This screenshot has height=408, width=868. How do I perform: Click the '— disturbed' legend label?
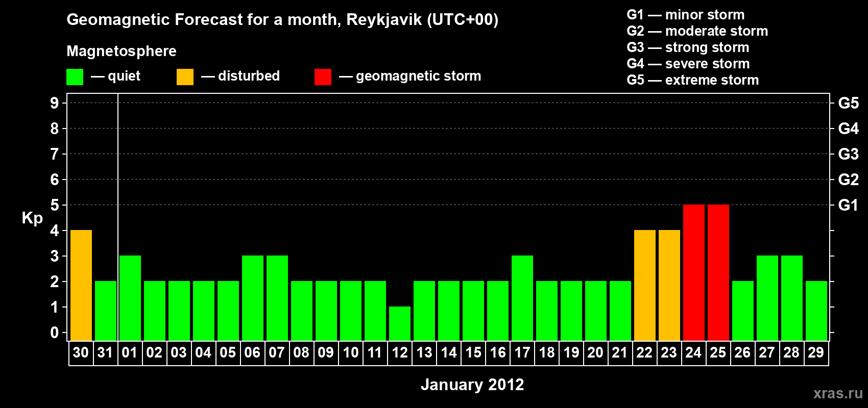[240, 76]
